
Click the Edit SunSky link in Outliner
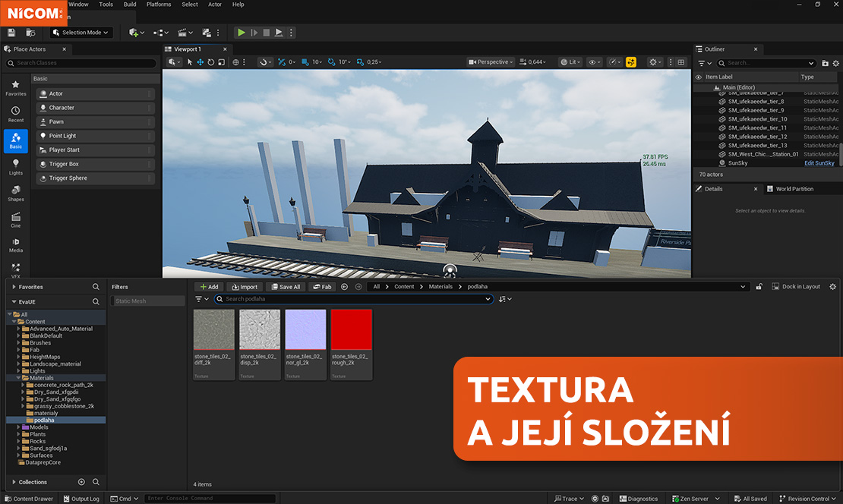[819, 163]
